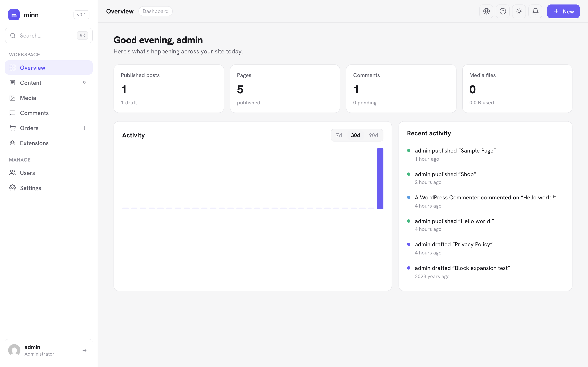
Task: Open Settings from the Manage section
Action: click(49, 188)
